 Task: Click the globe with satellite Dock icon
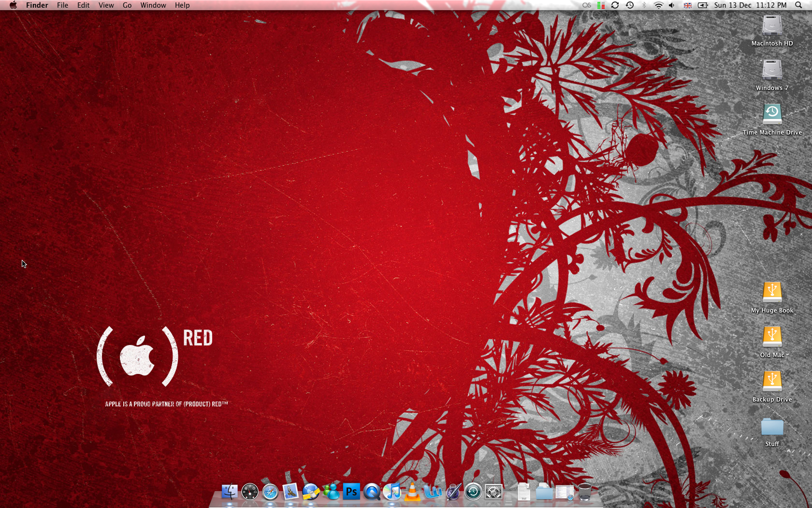311,492
